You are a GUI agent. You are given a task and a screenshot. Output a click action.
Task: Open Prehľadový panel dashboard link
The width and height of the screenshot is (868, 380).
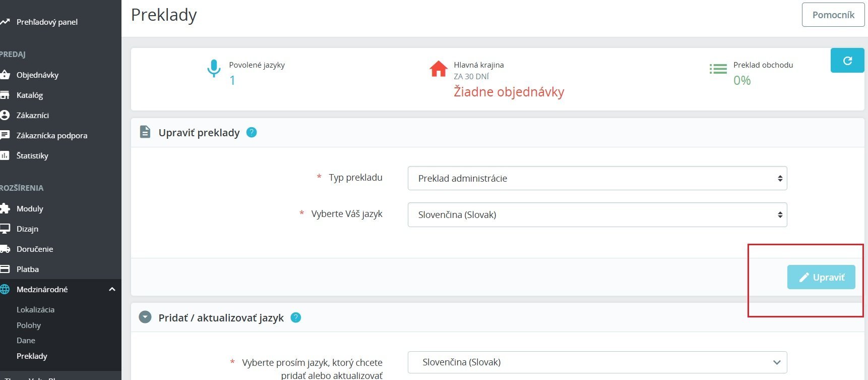point(47,22)
